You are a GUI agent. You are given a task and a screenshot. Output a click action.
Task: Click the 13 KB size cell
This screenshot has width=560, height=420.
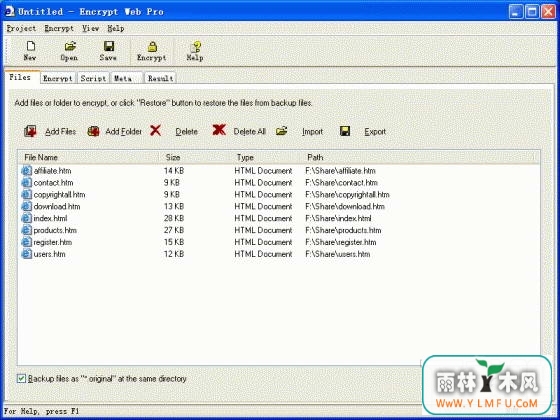click(174, 206)
